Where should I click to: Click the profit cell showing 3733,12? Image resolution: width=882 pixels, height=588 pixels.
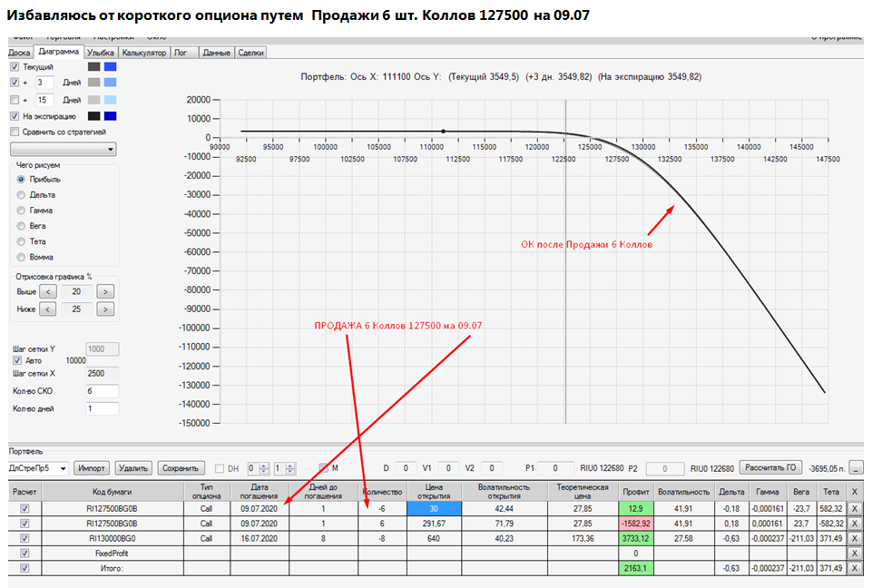pyautogui.click(x=635, y=538)
